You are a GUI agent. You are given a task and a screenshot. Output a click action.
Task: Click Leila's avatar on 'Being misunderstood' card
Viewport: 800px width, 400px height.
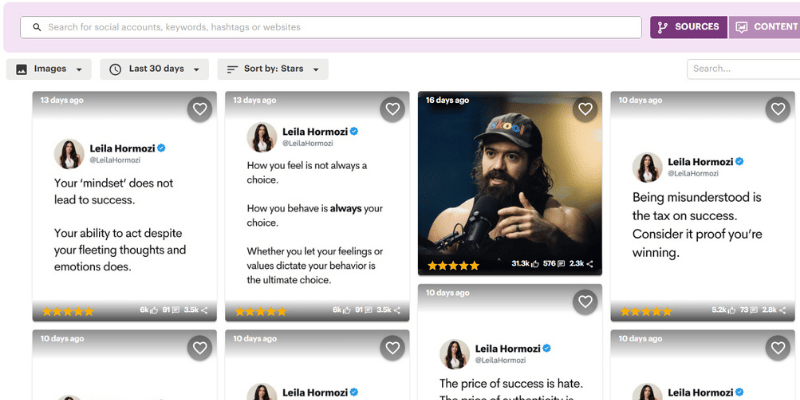(647, 167)
